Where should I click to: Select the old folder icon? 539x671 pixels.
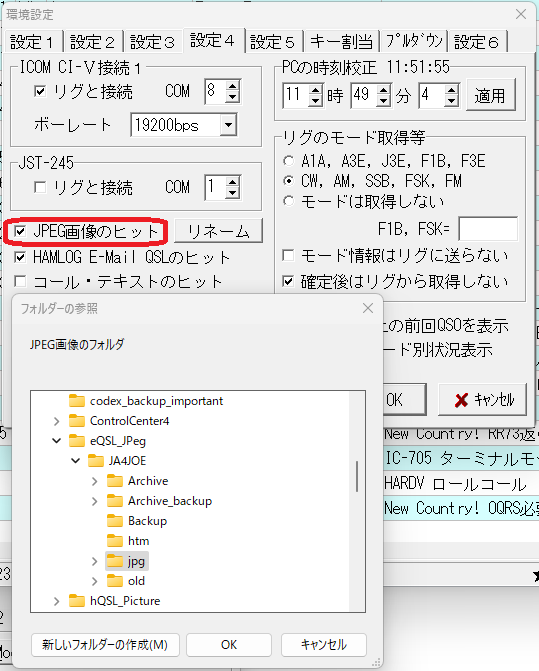click(115, 581)
